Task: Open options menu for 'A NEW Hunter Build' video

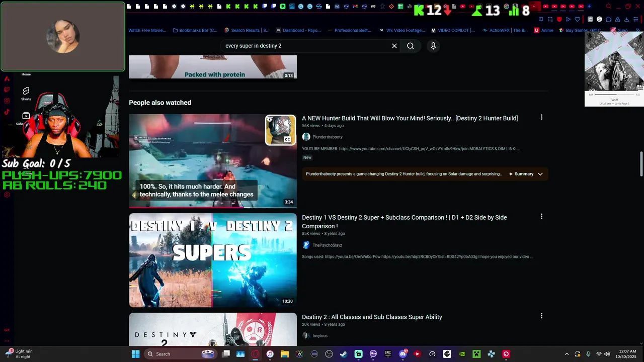Action: pos(541,117)
